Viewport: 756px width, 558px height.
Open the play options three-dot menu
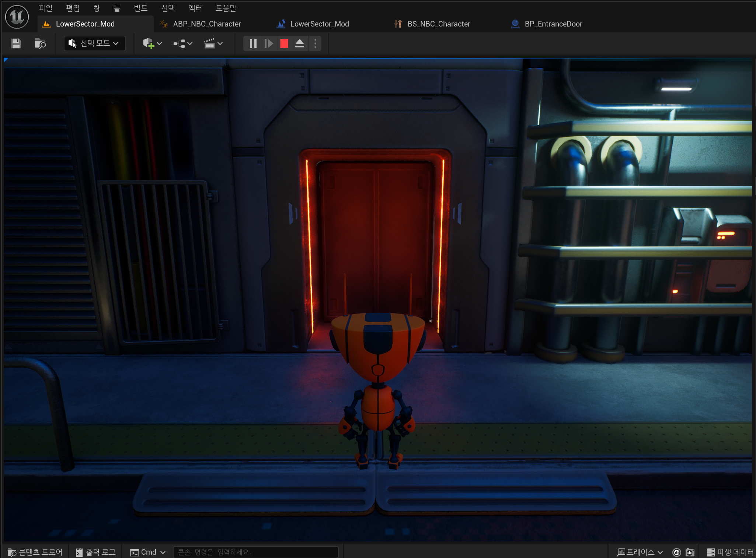coord(315,43)
